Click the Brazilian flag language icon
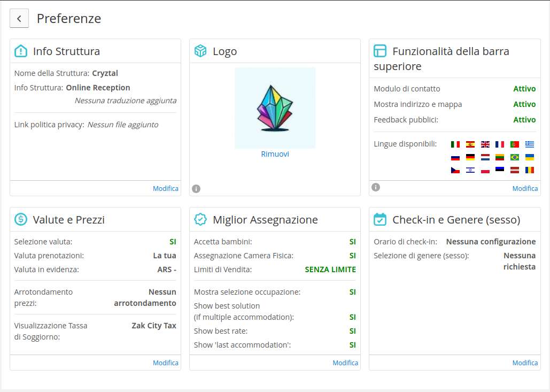The width and height of the screenshot is (550, 392). [x=515, y=157]
